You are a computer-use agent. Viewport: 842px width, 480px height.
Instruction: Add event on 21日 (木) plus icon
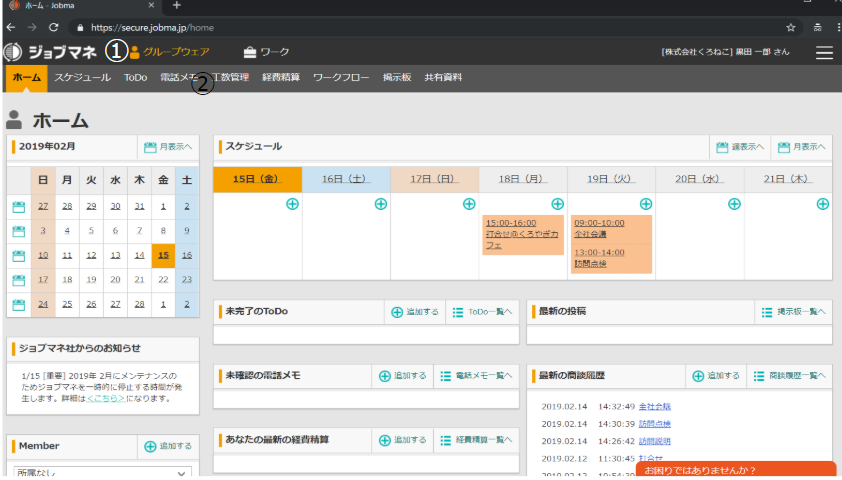click(823, 204)
